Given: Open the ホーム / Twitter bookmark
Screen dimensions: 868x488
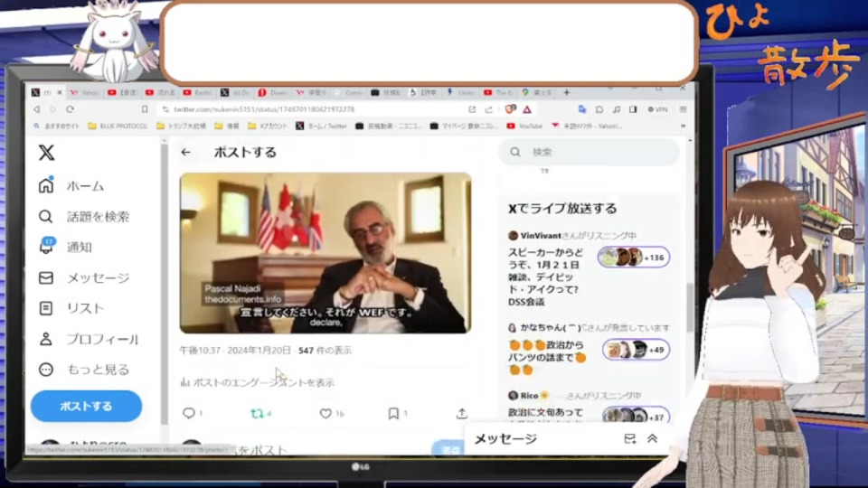Looking at the screenshot, I should tap(321, 127).
